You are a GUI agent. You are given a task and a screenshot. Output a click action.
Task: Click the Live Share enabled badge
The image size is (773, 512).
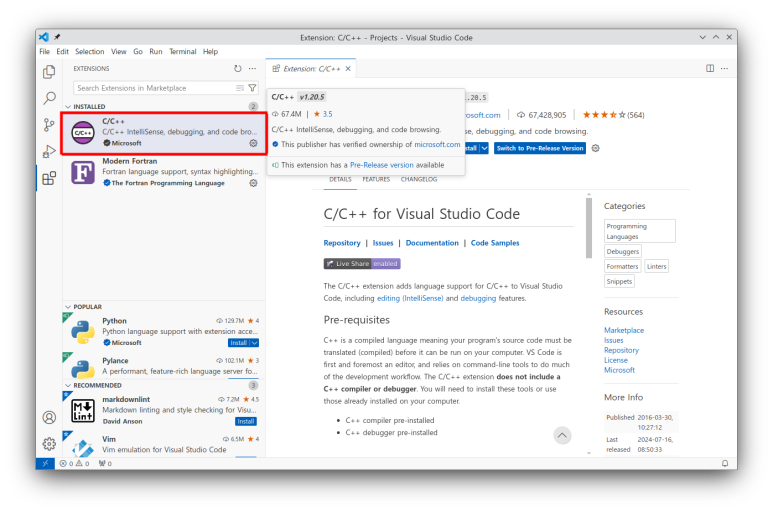pyautogui.click(x=362, y=264)
